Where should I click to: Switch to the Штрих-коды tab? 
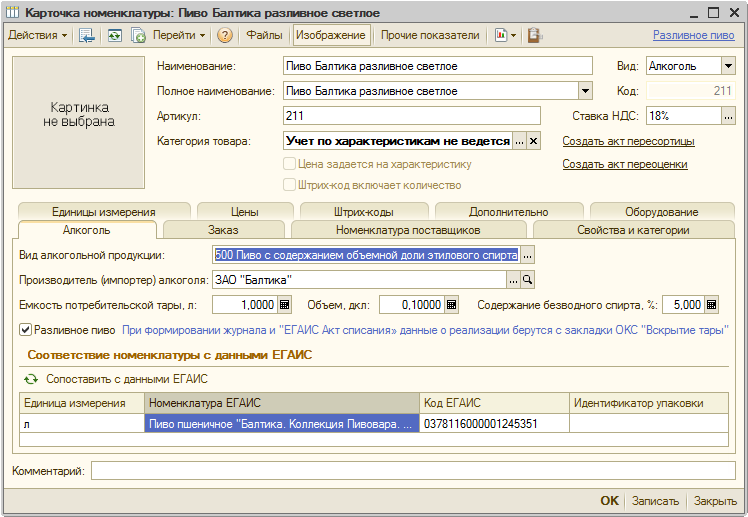point(364,212)
